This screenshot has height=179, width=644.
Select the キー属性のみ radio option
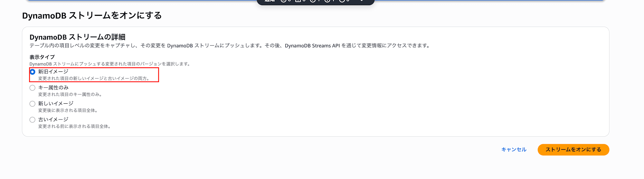pyautogui.click(x=33, y=88)
